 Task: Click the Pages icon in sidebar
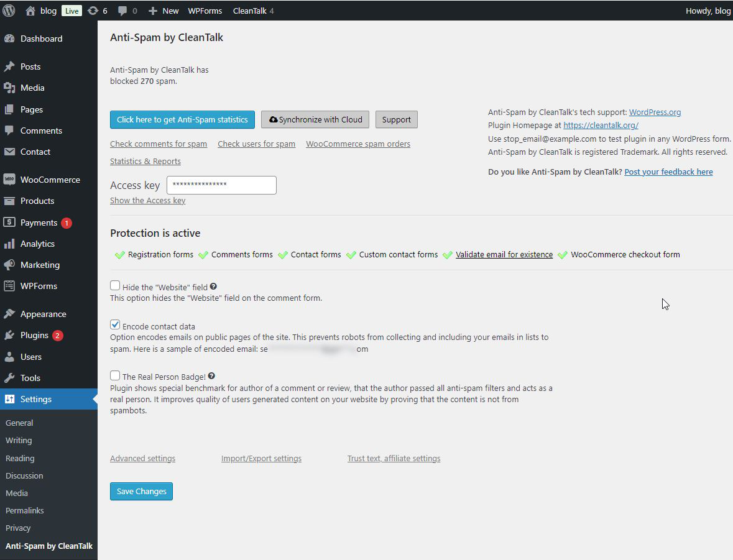pyautogui.click(x=9, y=109)
